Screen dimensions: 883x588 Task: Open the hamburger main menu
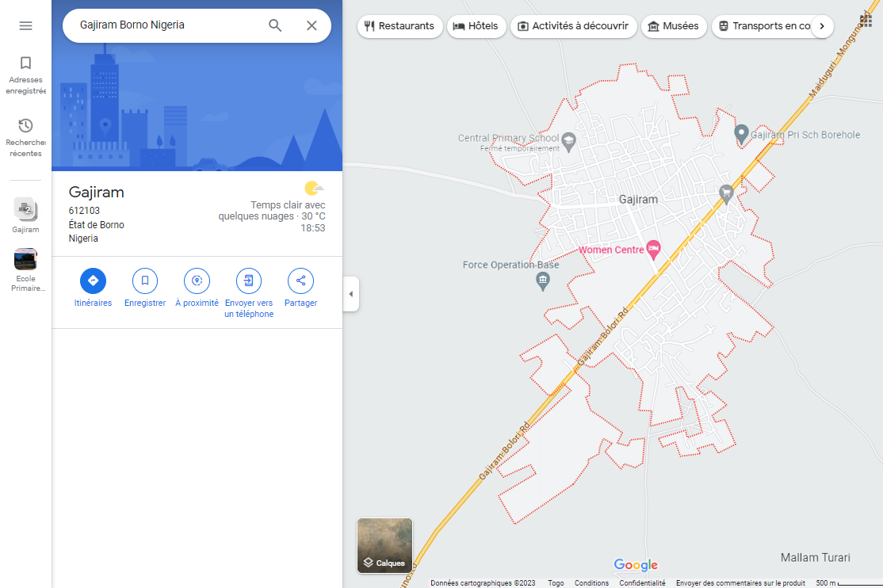(25, 25)
